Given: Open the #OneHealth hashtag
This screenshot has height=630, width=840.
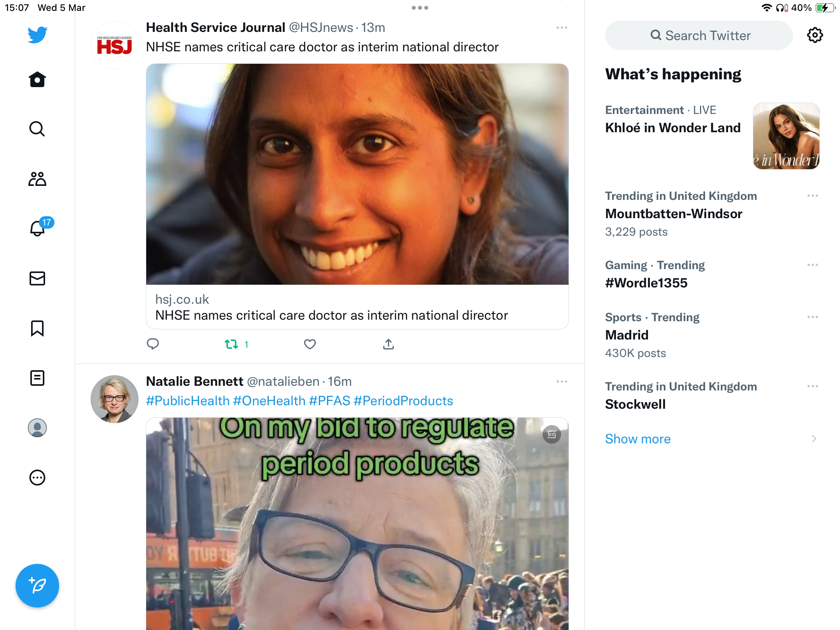Looking at the screenshot, I should coord(269,401).
